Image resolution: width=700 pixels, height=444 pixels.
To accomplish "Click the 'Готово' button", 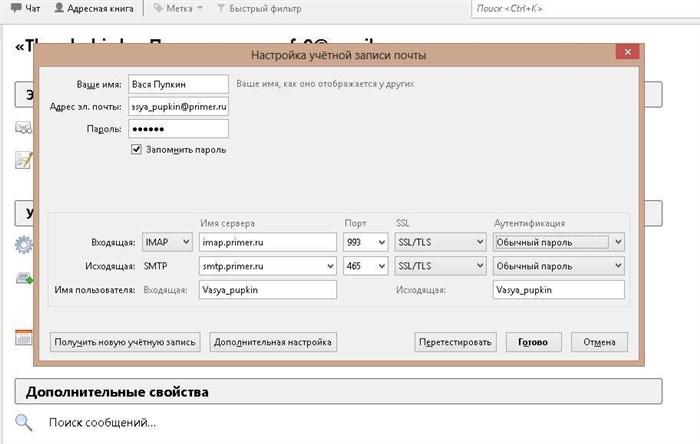I will 533,342.
